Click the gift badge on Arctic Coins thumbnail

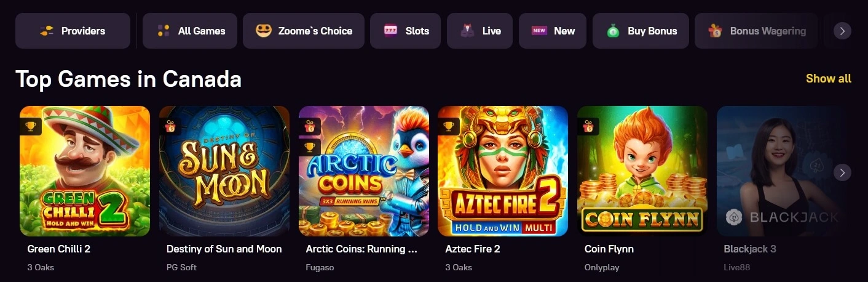click(x=310, y=127)
